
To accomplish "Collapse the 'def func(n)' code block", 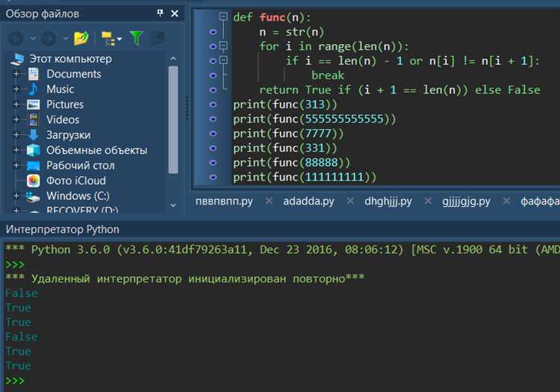I will point(223,17).
